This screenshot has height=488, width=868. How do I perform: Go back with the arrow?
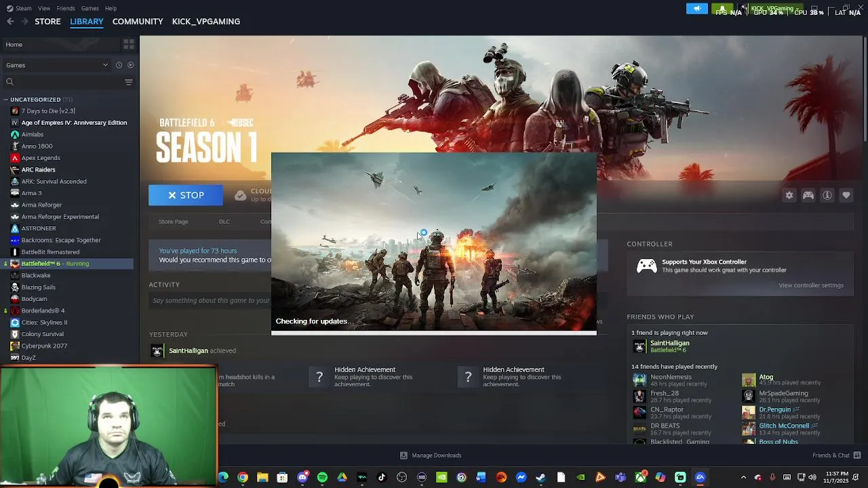(10, 22)
